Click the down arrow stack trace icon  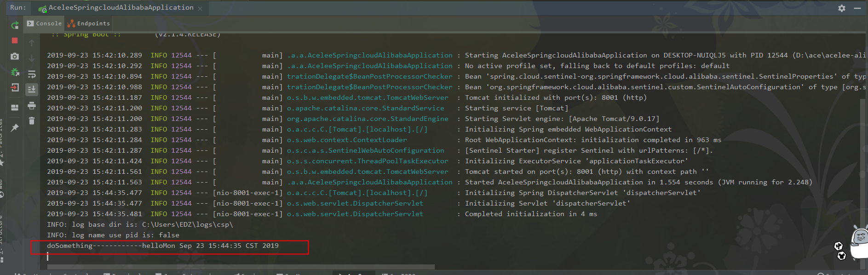32,58
